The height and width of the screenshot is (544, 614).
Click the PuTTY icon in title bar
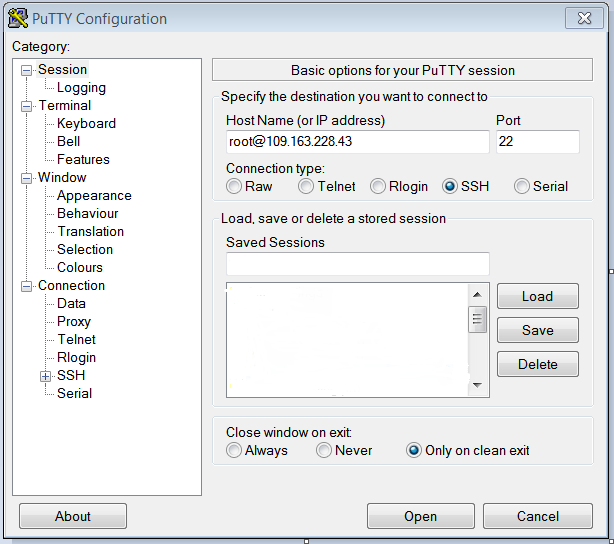[x=18, y=18]
